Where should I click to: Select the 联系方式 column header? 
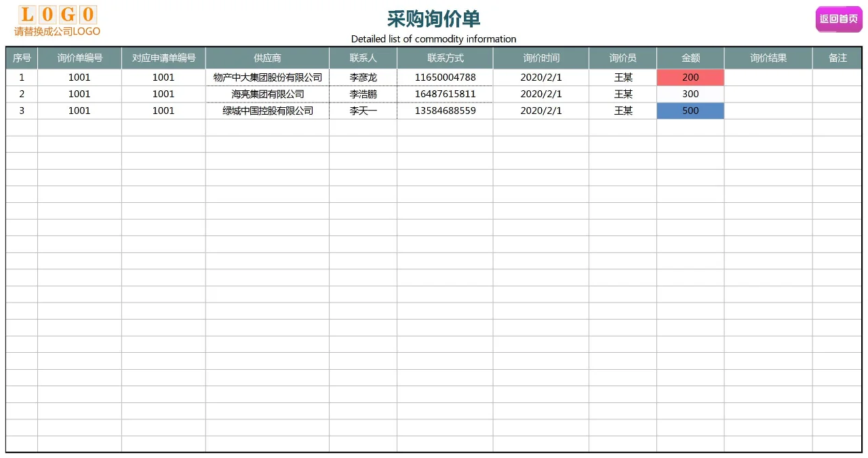pos(445,58)
